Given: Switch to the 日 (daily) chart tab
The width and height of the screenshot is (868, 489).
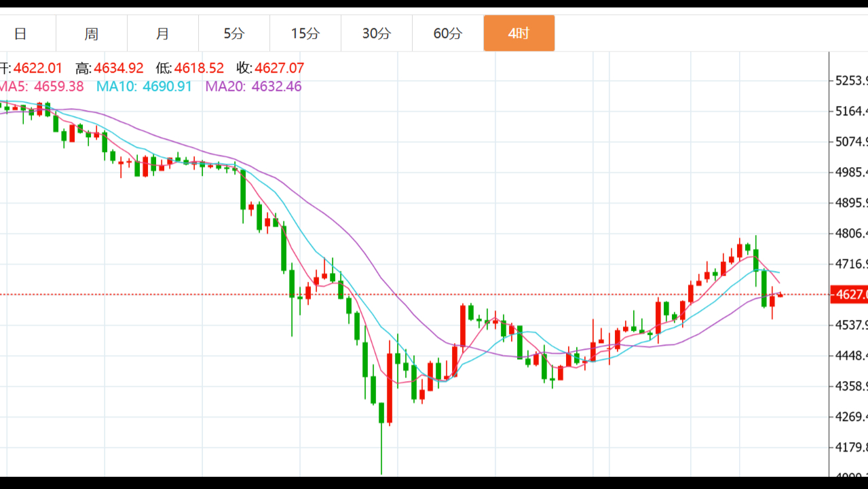Looking at the screenshot, I should (20, 33).
